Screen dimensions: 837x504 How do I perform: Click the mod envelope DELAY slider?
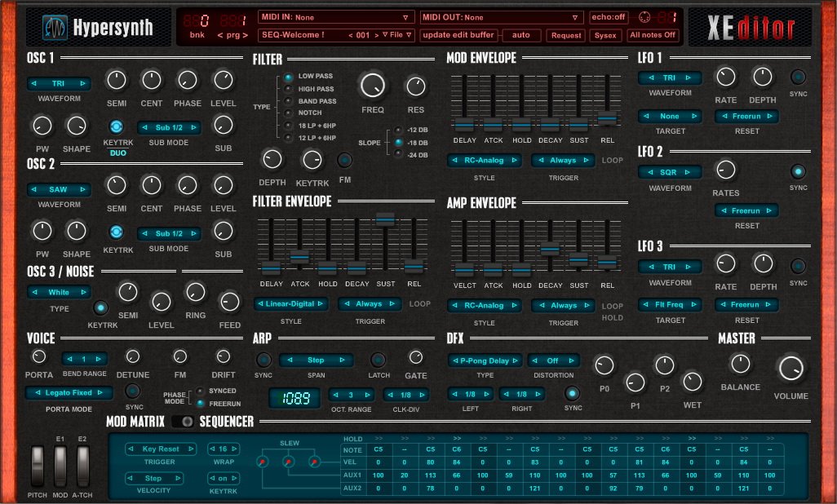pyautogui.click(x=464, y=125)
